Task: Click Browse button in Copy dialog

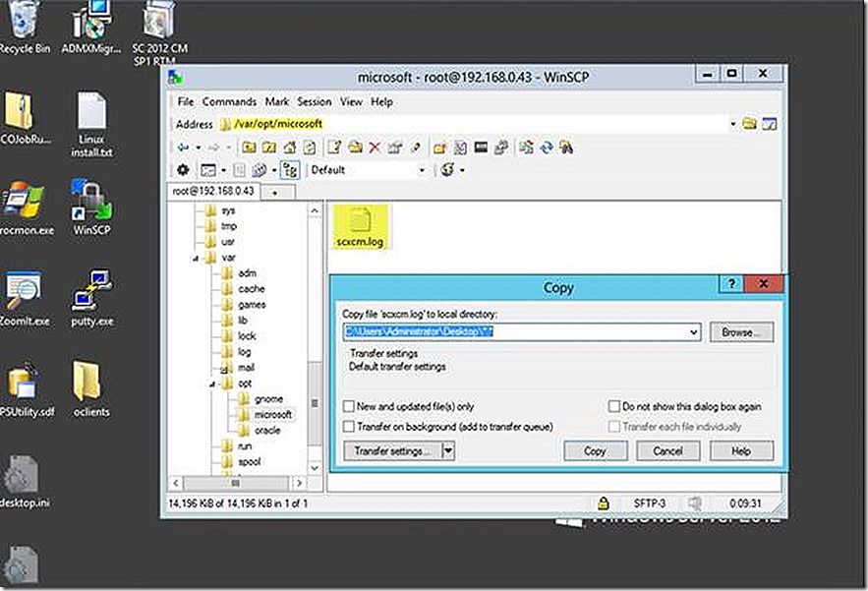Action: pos(741,332)
